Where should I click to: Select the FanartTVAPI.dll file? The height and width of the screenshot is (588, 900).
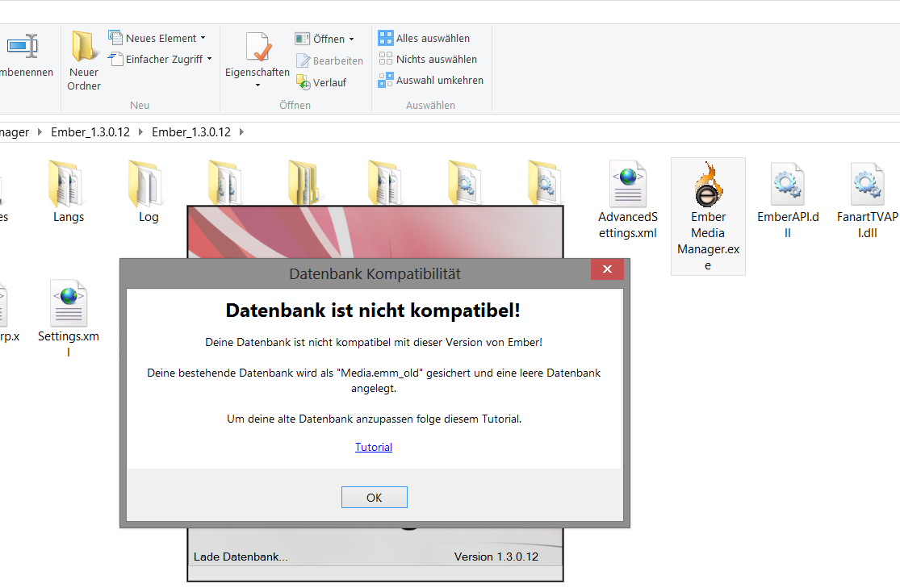click(x=867, y=200)
